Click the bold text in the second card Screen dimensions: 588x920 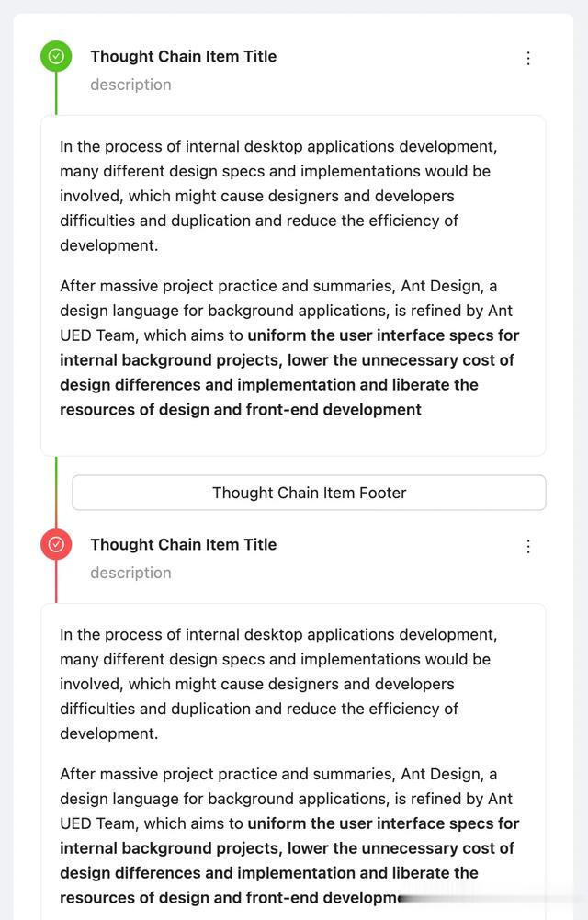pyautogui.click(x=289, y=860)
